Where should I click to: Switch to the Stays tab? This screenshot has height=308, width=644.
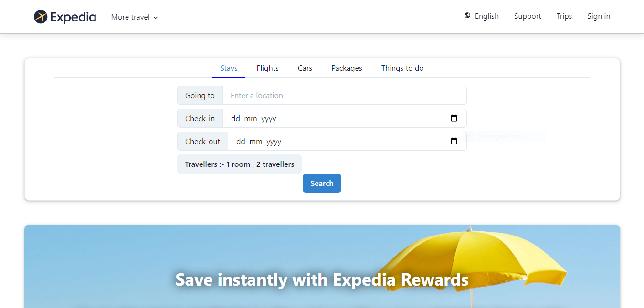229,68
